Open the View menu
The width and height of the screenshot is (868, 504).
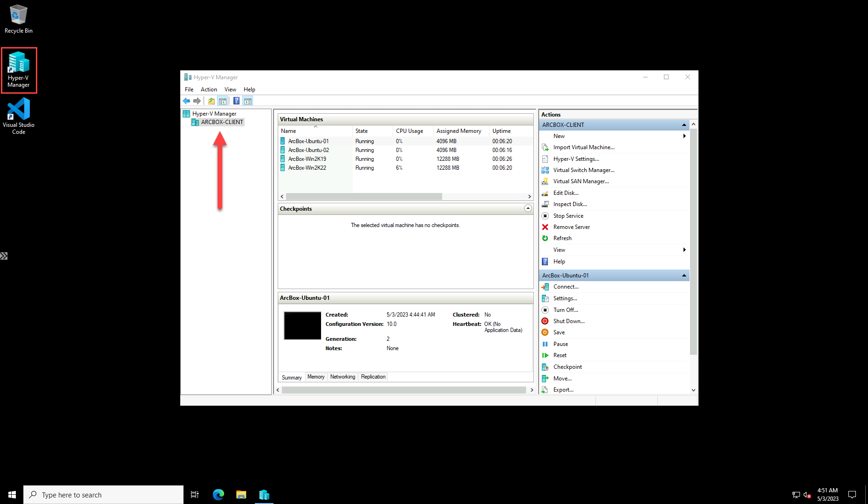click(x=230, y=90)
